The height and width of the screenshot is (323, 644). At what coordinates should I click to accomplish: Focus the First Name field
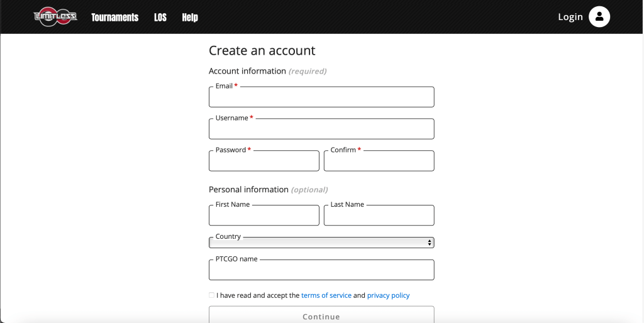click(x=264, y=216)
